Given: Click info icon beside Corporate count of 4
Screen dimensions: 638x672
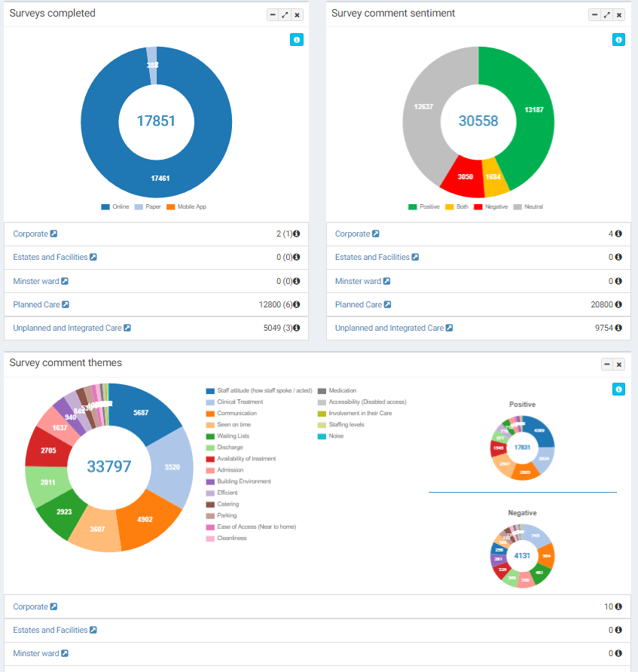Looking at the screenshot, I should pos(619,234).
